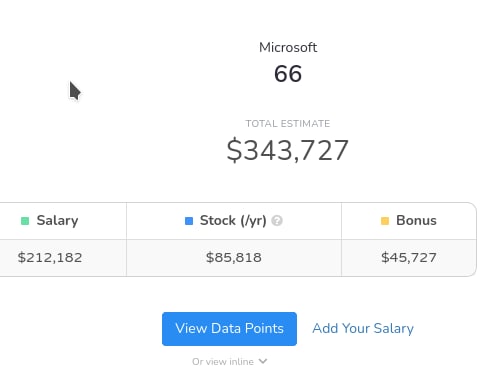Select the Bonus column header

[409, 221]
